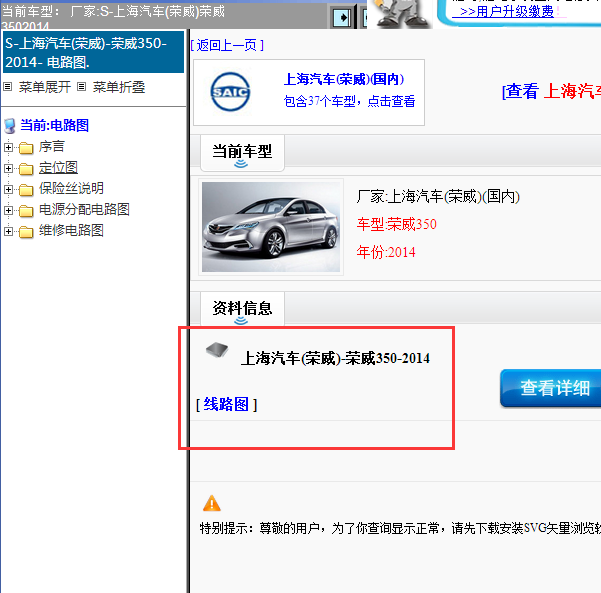Open the 维修电路图 folder icon
601x593 pixels.
(26, 232)
